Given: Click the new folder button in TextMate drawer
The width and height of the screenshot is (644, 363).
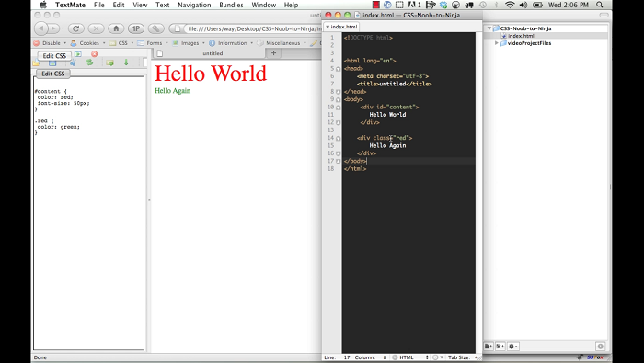Looking at the screenshot, I should (x=500, y=346).
